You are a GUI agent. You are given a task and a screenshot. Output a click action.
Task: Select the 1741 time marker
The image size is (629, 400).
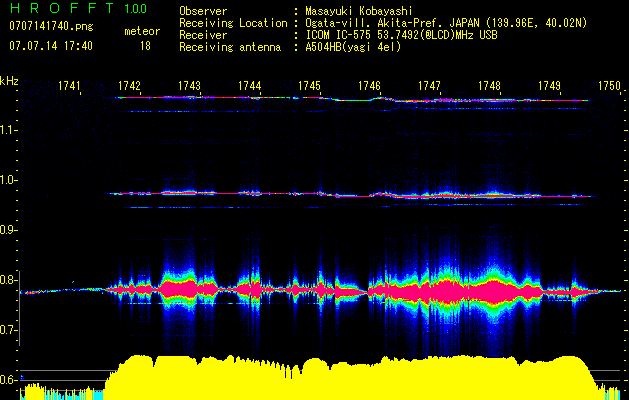[69, 86]
